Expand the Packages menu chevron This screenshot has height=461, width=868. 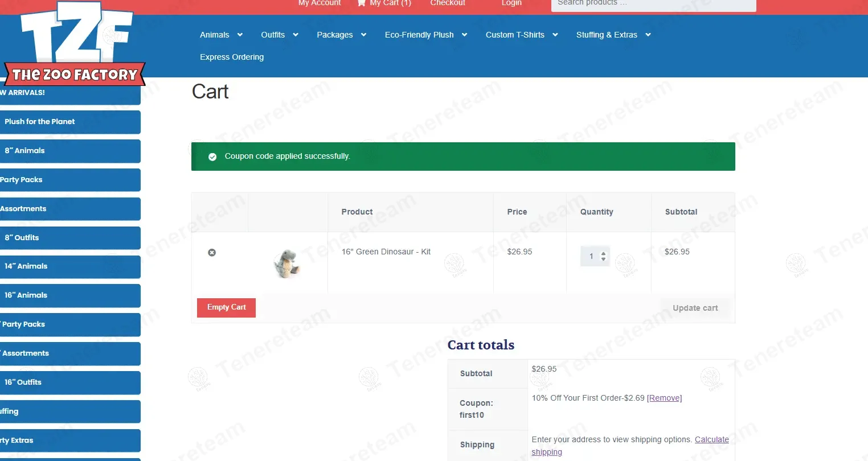[363, 35]
